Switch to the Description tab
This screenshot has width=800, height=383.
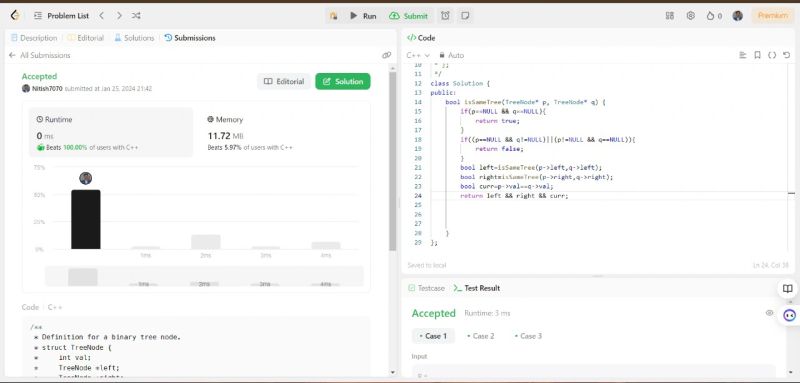[34, 38]
